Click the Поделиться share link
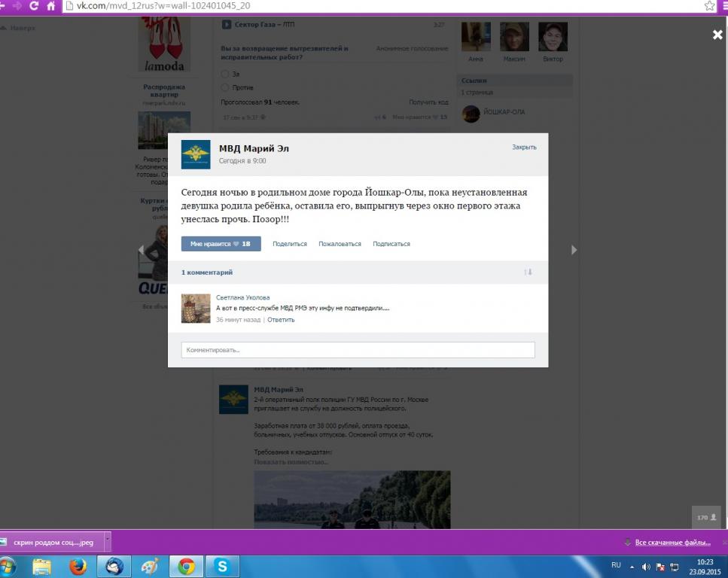The width and height of the screenshot is (728, 578). (x=290, y=244)
